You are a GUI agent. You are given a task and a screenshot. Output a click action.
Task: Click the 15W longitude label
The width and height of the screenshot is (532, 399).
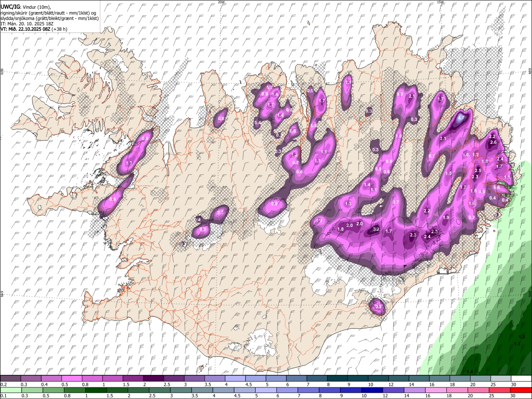[x=440, y=2]
